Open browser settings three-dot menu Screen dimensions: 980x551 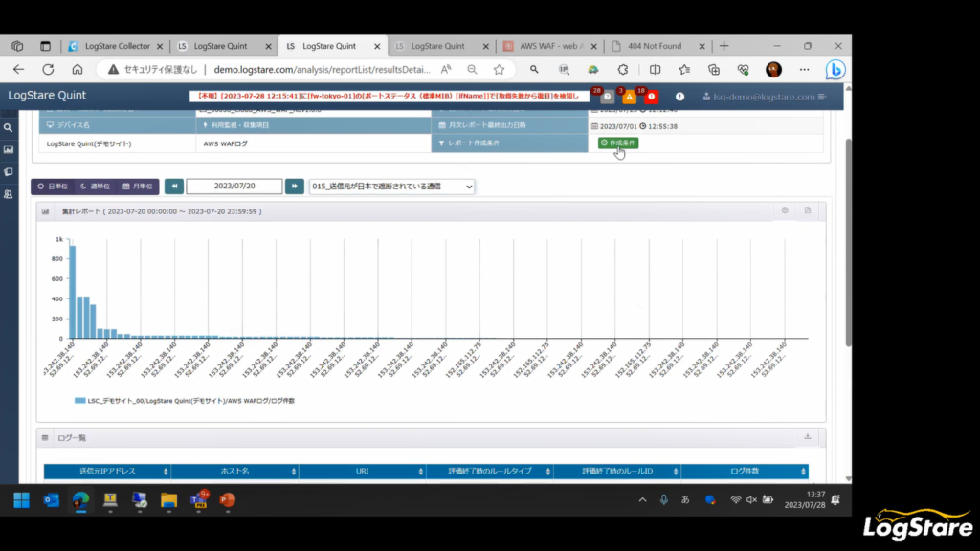(x=804, y=69)
